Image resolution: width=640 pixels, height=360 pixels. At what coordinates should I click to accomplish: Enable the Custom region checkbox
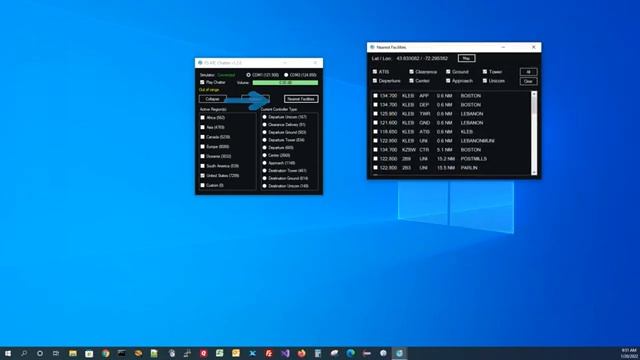click(202, 185)
